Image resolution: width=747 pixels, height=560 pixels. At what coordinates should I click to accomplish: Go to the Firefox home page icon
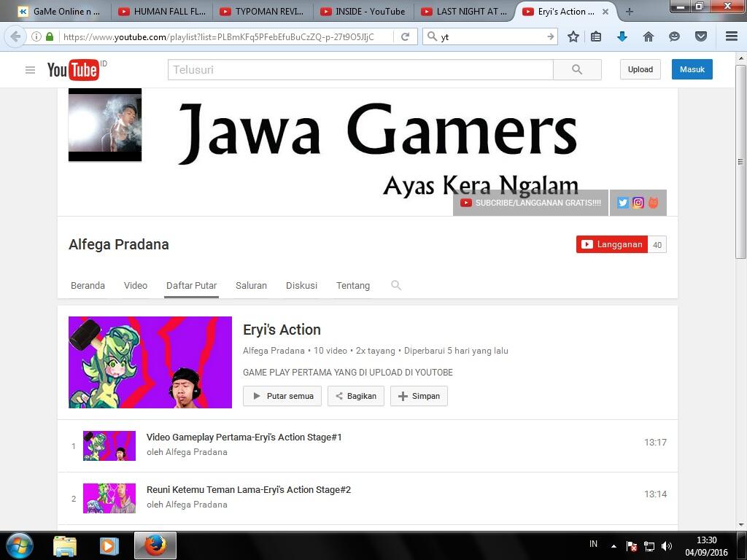tap(649, 36)
